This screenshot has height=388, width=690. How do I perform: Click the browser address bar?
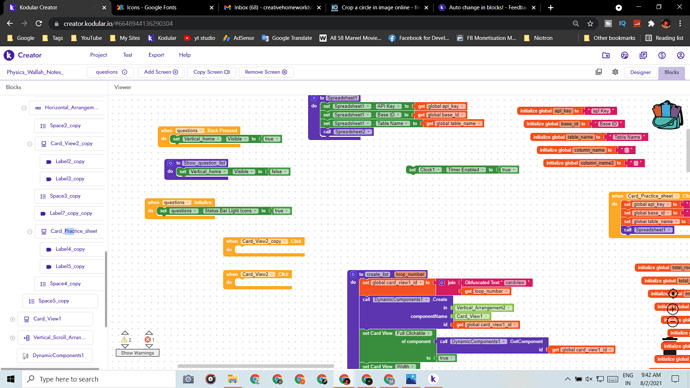coord(312,24)
